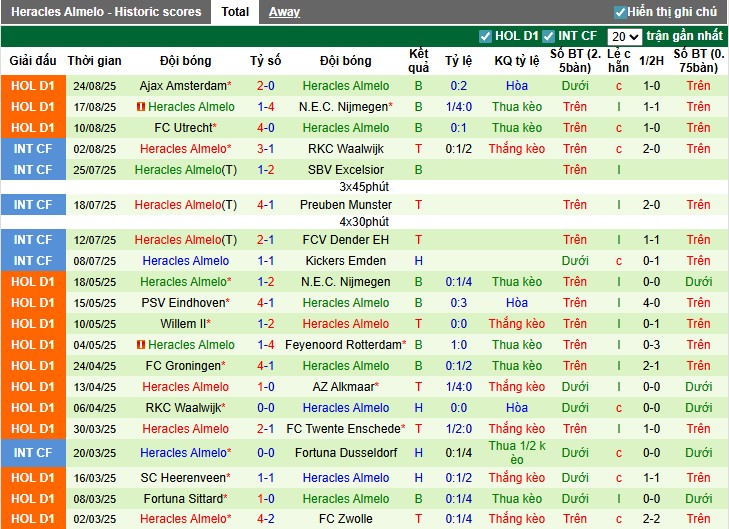The image size is (729, 529).
Task: Switch to the Total tab
Action: [235, 12]
